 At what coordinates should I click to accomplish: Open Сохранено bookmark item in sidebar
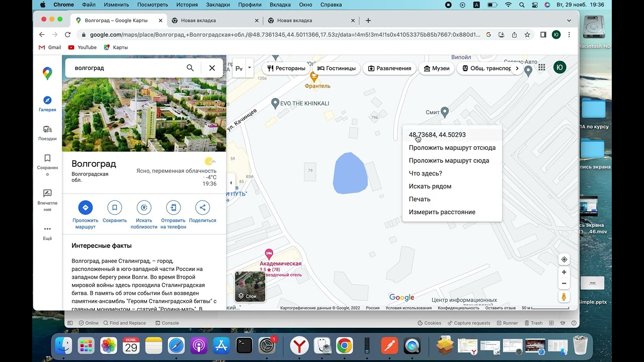47,165
